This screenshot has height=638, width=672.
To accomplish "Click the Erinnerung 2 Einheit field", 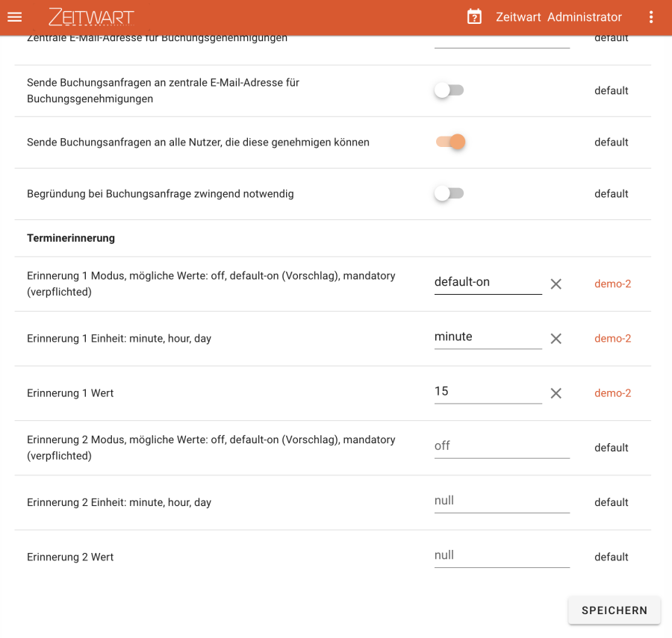I will pos(502,501).
